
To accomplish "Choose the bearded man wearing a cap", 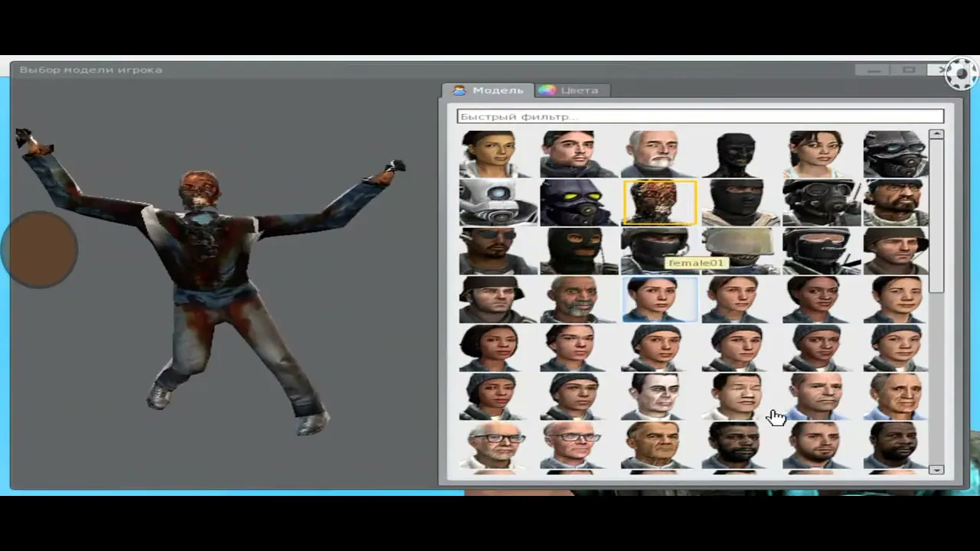I will (896, 203).
